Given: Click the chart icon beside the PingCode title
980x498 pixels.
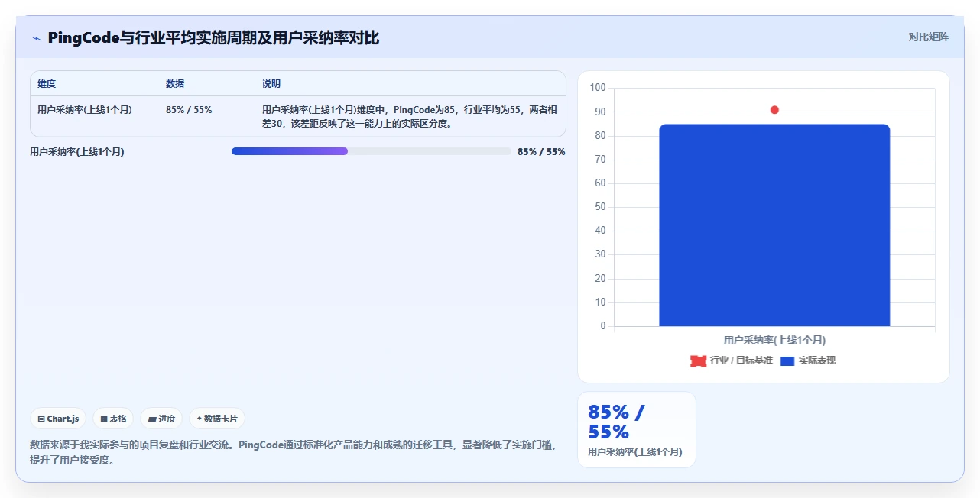Looking at the screenshot, I should [x=36, y=37].
